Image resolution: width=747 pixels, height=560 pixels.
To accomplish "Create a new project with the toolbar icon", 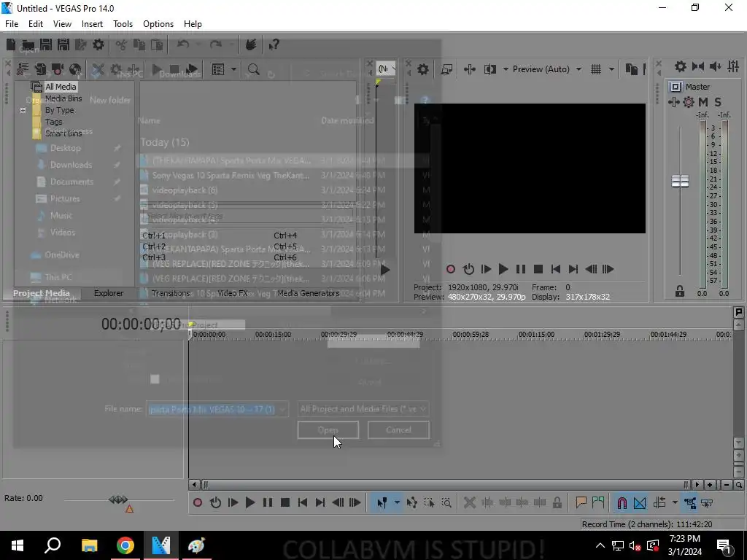I will point(11,44).
